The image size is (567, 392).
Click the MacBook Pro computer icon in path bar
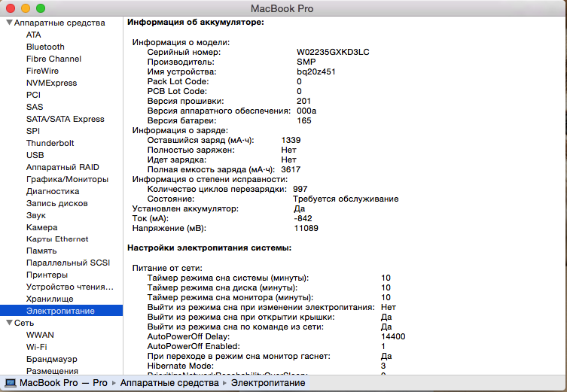point(10,383)
